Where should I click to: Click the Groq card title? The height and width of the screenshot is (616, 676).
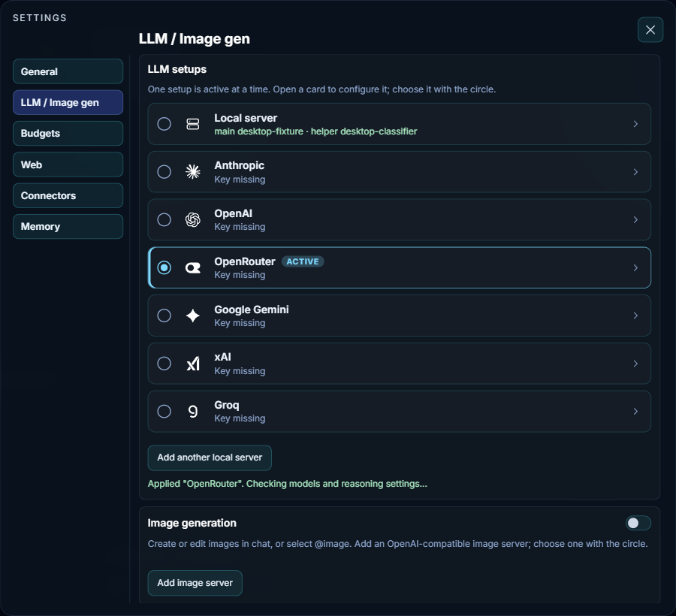(x=226, y=405)
